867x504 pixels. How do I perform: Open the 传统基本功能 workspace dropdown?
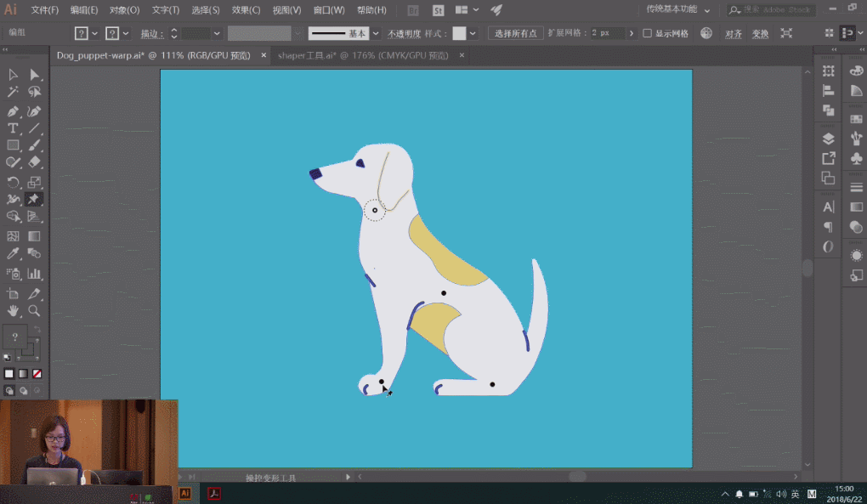pos(677,10)
